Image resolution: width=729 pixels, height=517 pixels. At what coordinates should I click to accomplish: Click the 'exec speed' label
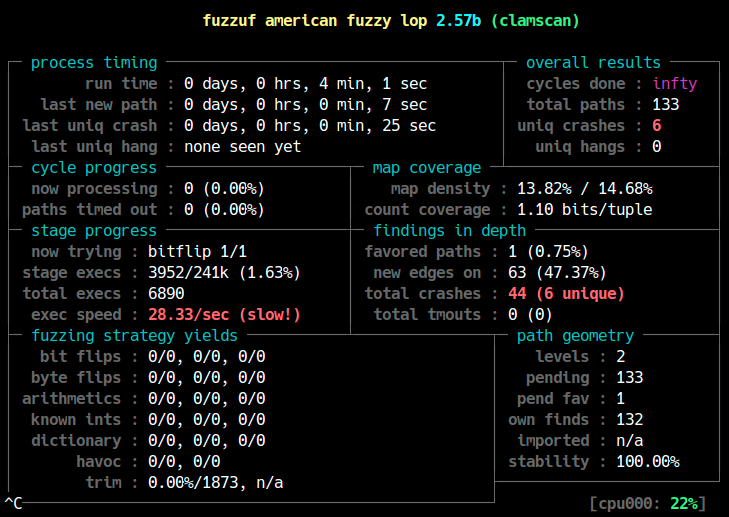[76, 315]
